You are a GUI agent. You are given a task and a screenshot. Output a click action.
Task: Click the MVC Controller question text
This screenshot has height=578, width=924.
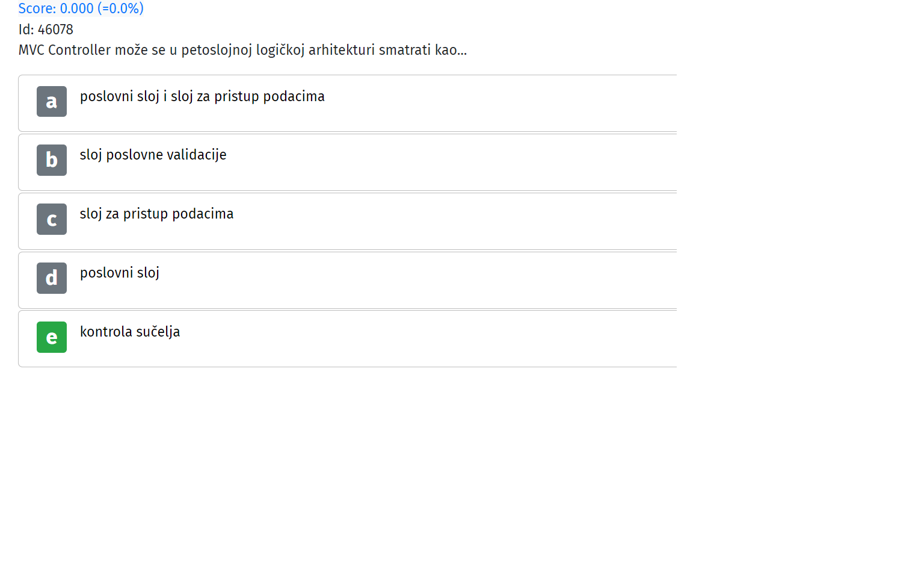coord(242,50)
